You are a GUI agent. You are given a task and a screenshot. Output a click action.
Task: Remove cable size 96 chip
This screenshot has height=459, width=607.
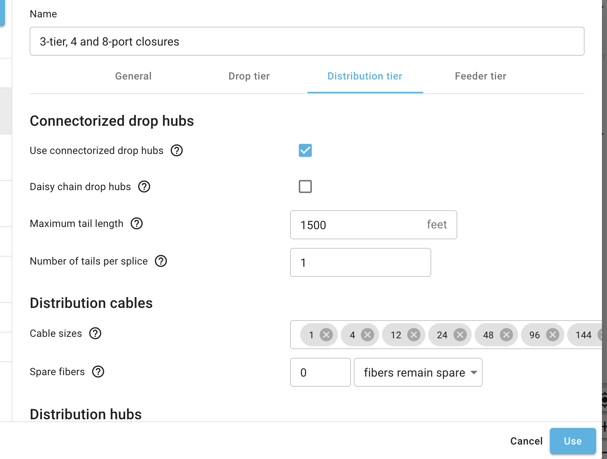(552, 334)
